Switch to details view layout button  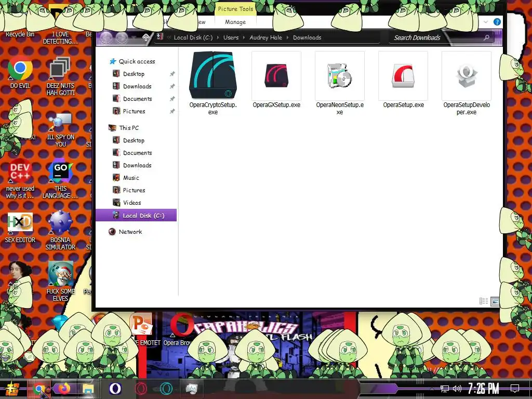[x=484, y=301]
